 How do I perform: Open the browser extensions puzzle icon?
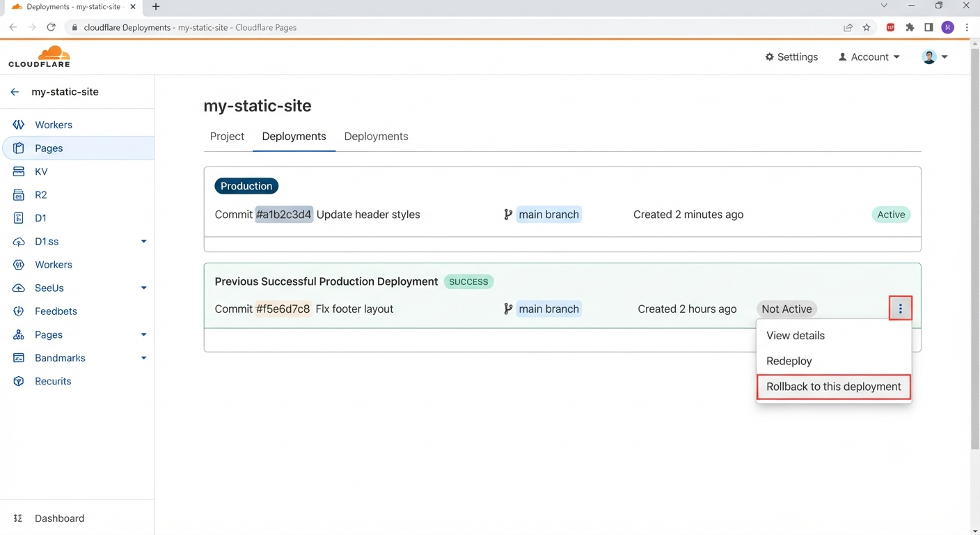910,27
